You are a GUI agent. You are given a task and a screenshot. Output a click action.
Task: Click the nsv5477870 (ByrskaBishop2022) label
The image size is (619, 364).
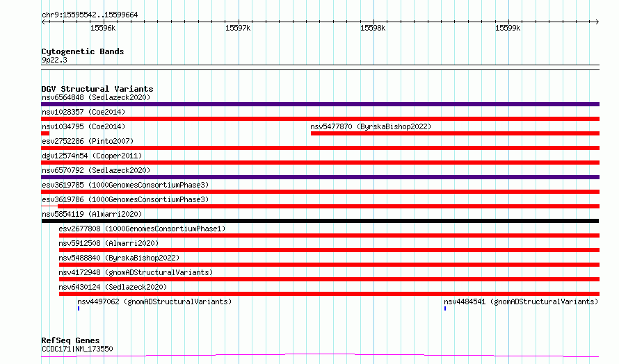[371, 126]
